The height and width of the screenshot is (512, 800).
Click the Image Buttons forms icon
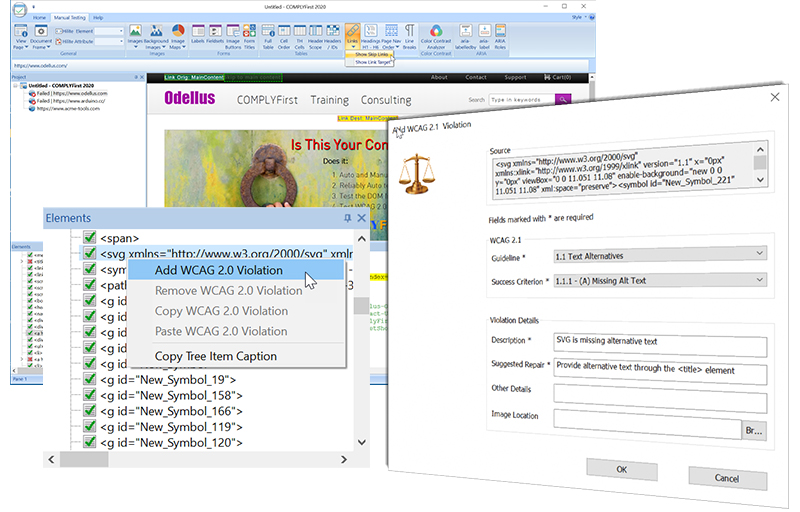pos(233,36)
